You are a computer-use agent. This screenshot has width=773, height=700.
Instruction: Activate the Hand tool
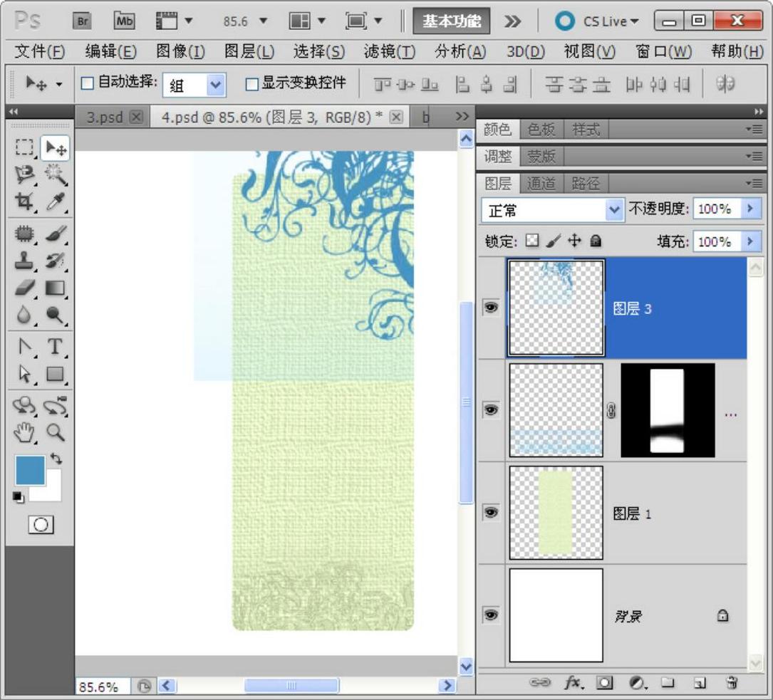tap(24, 432)
